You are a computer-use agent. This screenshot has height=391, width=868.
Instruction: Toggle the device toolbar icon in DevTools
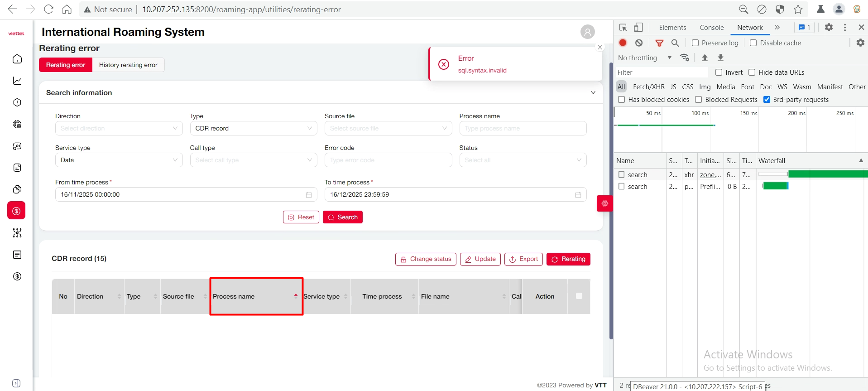(x=638, y=28)
